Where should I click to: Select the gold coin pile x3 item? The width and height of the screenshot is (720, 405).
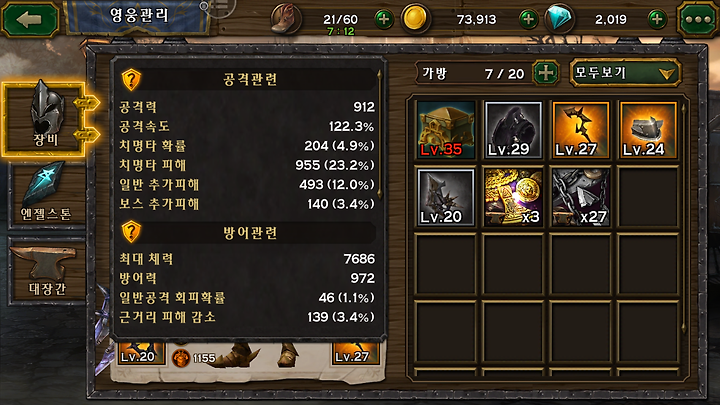point(513,197)
